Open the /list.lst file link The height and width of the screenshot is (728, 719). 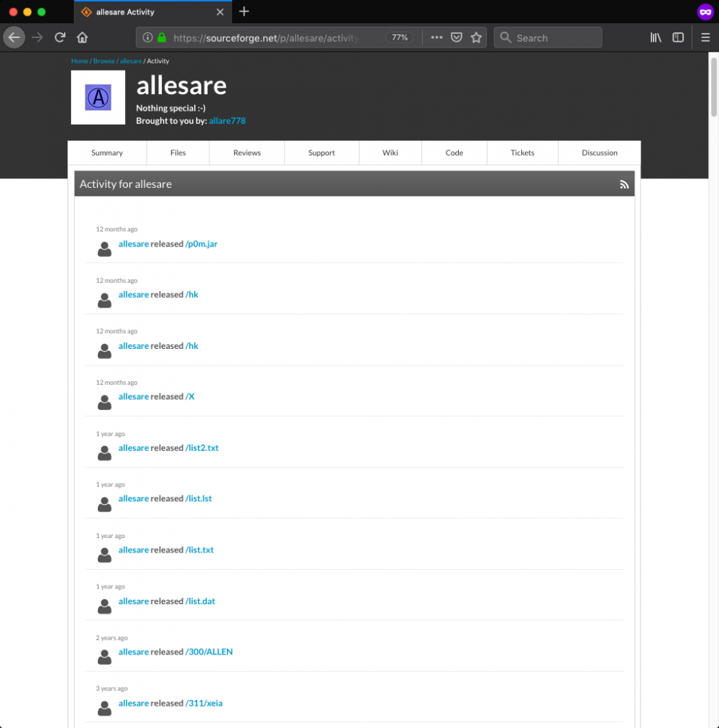[x=198, y=499]
